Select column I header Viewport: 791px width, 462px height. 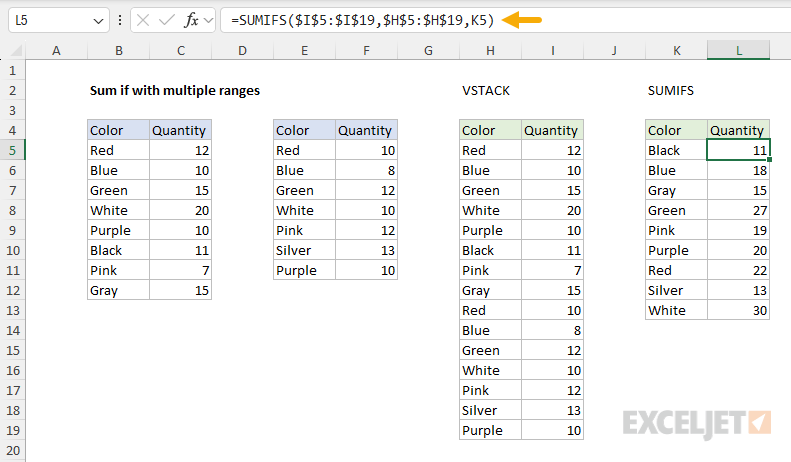tap(552, 50)
